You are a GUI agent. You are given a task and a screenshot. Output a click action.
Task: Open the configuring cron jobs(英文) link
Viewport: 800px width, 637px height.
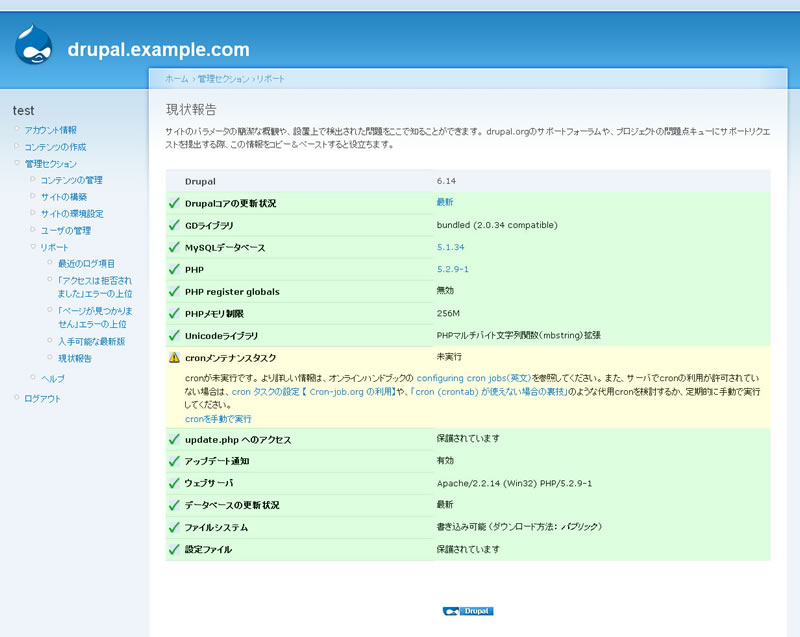tap(474, 378)
